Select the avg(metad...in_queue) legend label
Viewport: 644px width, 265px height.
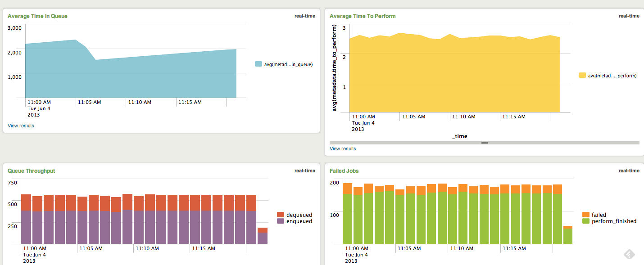click(x=288, y=64)
